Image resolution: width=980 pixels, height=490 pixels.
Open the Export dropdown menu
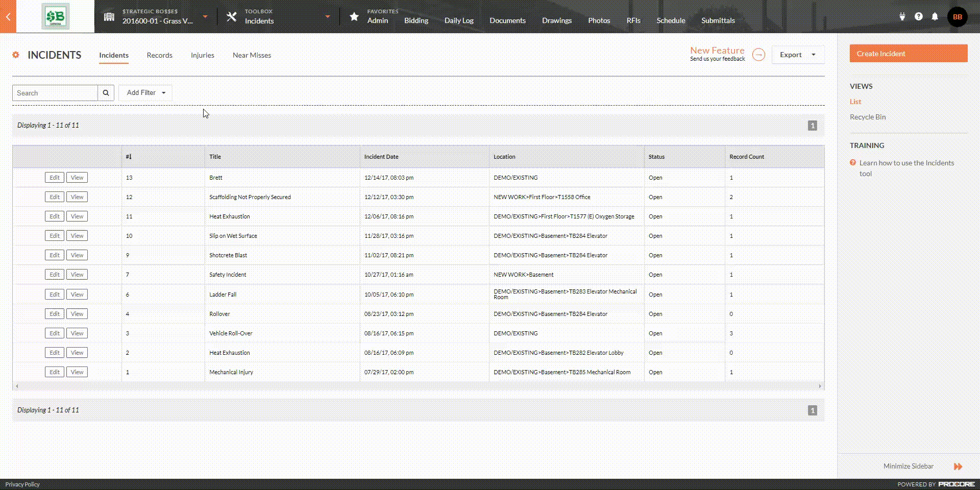(797, 55)
